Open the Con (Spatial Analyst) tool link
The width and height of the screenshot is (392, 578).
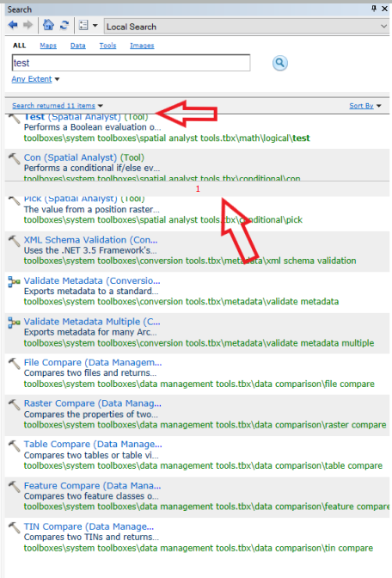(x=84, y=157)
